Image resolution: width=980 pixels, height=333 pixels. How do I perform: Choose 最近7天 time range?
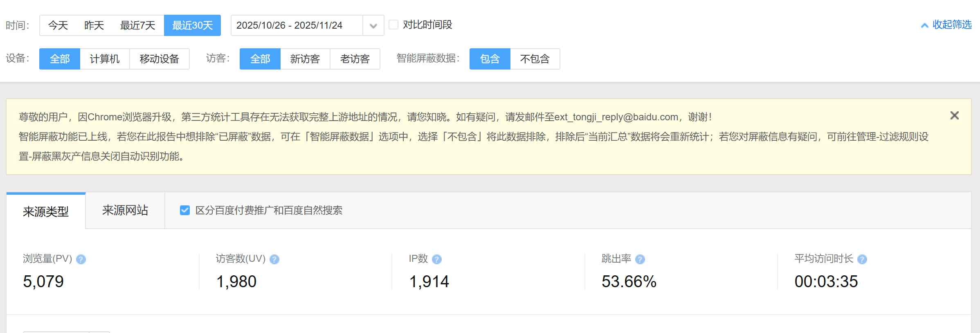click(x=137, y=25)
